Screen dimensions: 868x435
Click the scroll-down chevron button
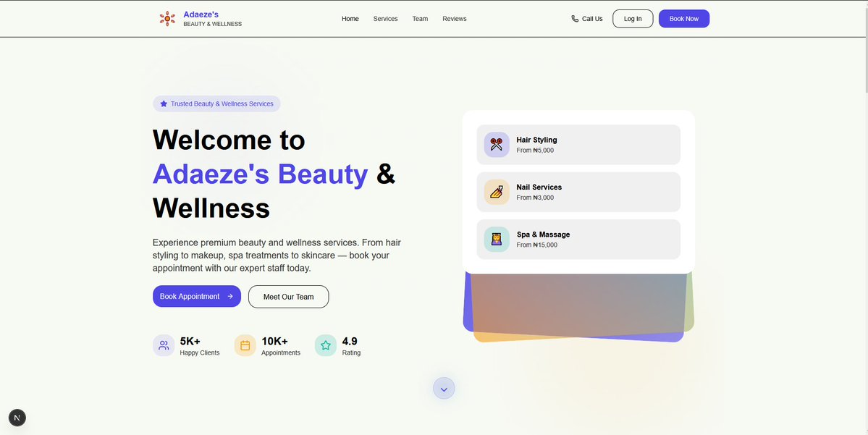pyautogui.click(x=444, y=389)
